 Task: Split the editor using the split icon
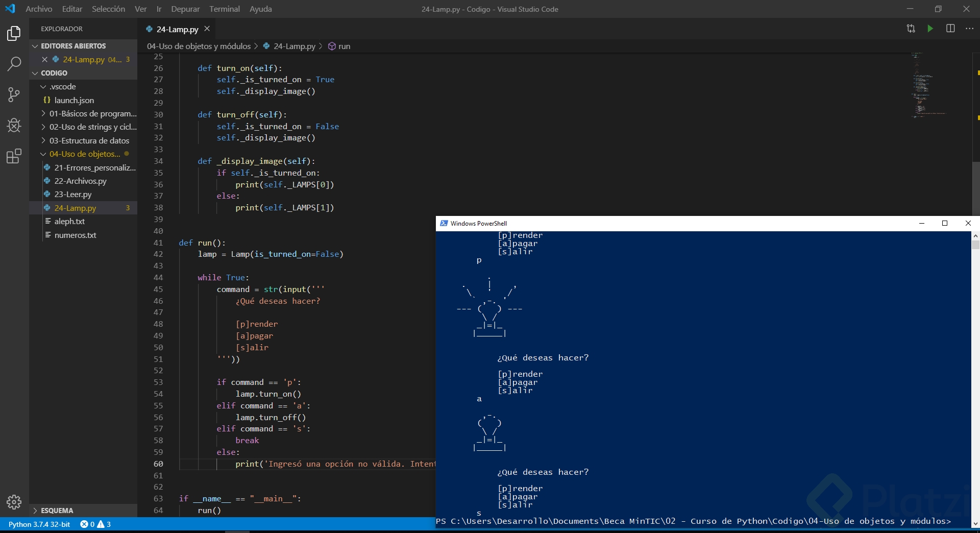(x=950, y=29)
